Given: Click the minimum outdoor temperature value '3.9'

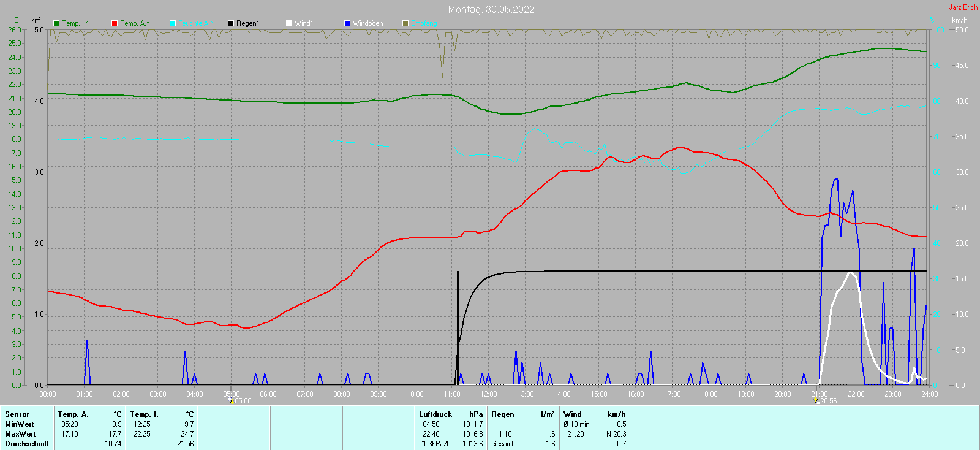Looking at the screenshot, I should (117, 424).
